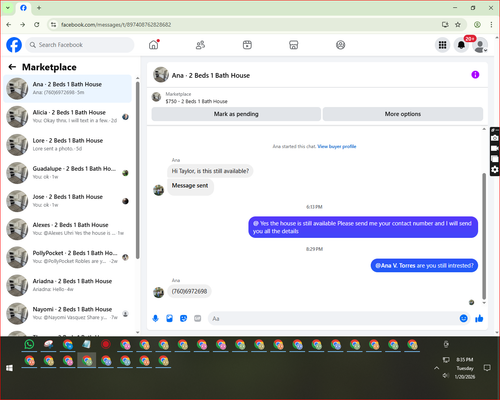Go back with the browser back arrow
This screenshot has height=400, width=500.
click(9, 25)
